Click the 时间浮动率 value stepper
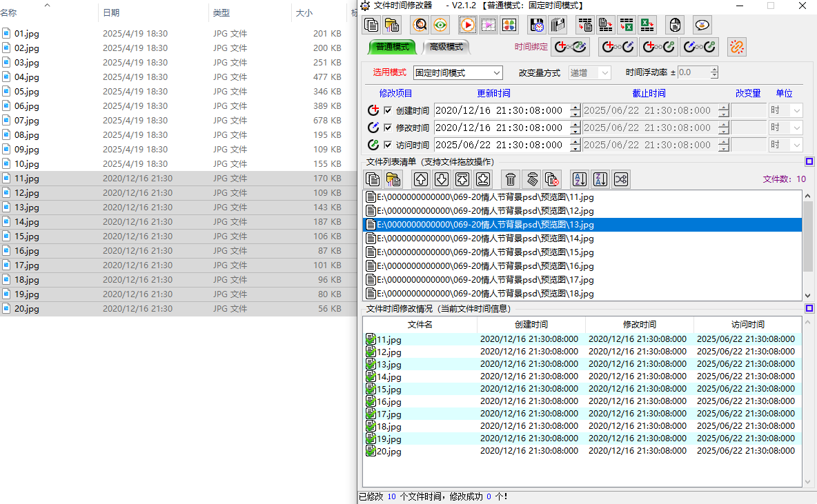The height and width of the screenshot is (504, 817). (x=714, y=72)
